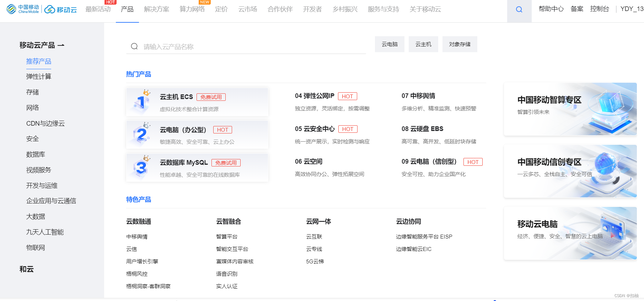
Task: Open 5G云梯 link
Action: (315, 262)
